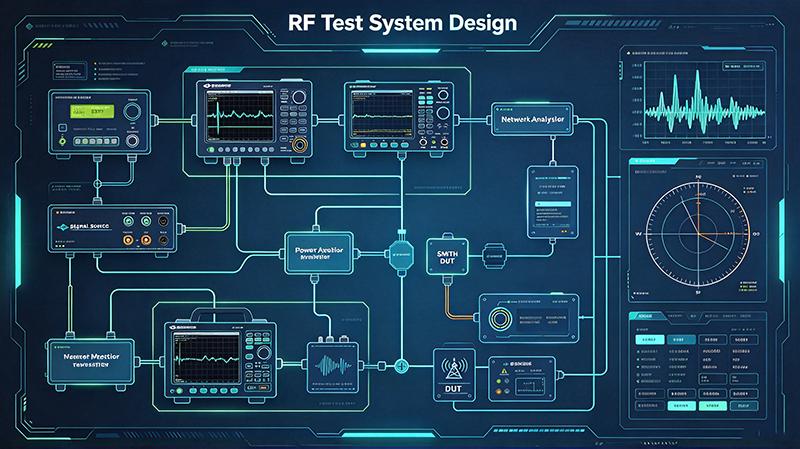Click the lower round knob on the green-LCD generator
800x449 pixels.
pos(132,140)
